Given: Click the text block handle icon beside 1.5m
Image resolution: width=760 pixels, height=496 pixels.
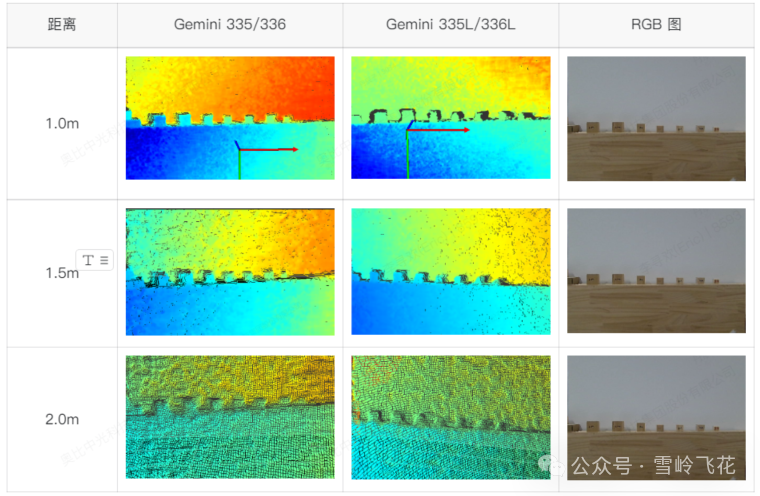Looking at the screenshot, I should coord(96,260).
